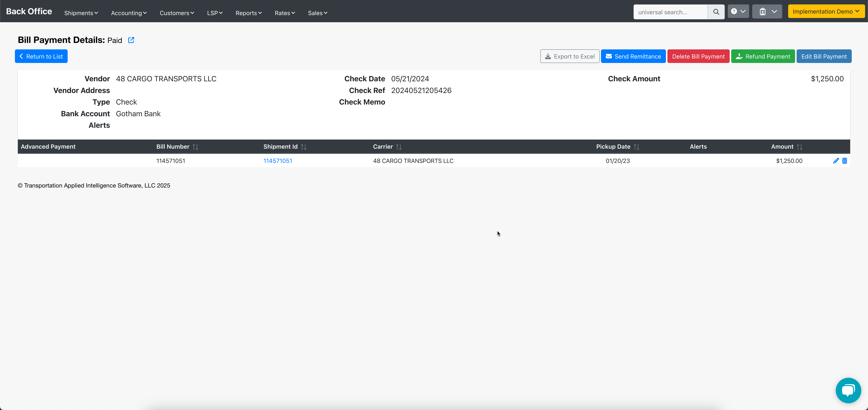Click check amount $1,250.00 at top
This screenshot has height=410, width=868.
coord(827,79)
